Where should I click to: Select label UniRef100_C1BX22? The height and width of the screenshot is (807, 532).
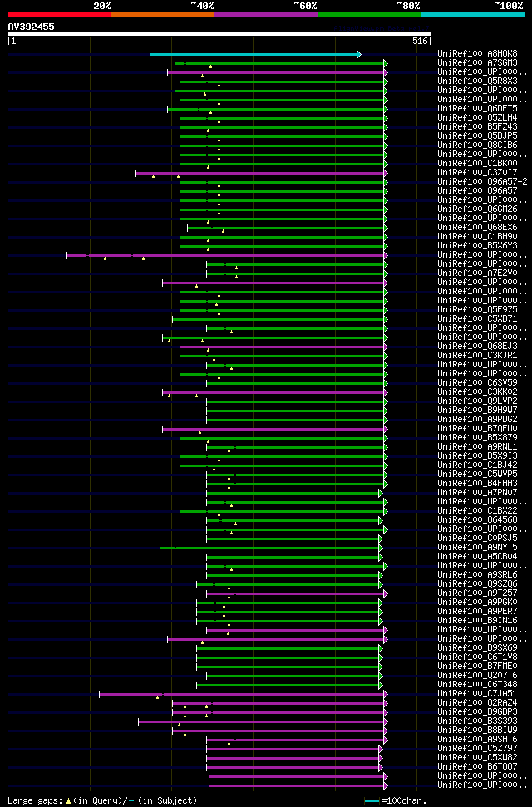tap(477, 510)
